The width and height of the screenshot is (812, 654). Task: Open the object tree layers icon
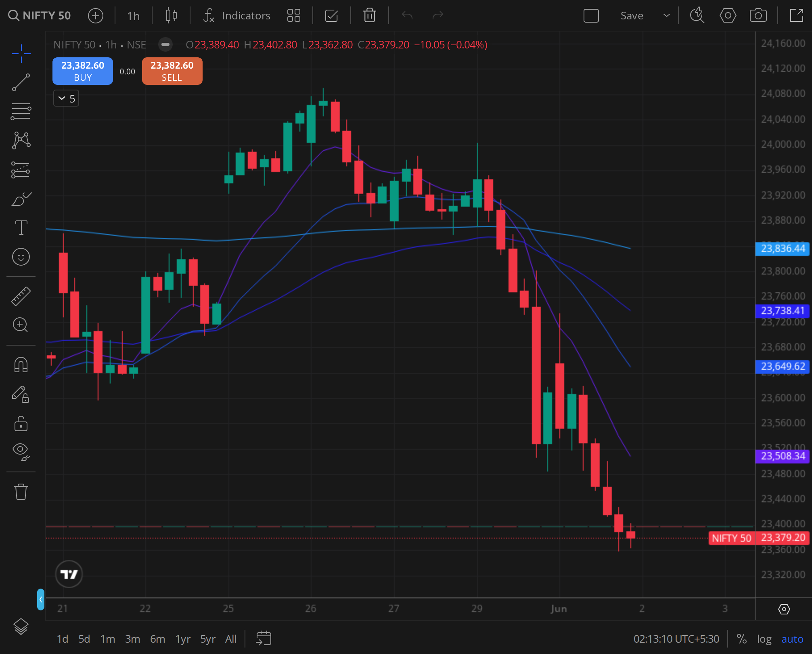(21, 627)
